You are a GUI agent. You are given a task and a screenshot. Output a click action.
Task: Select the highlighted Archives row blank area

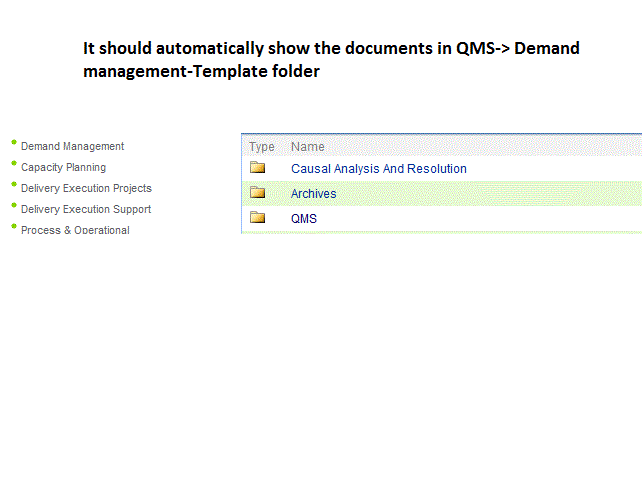click(x=489, y=193)
